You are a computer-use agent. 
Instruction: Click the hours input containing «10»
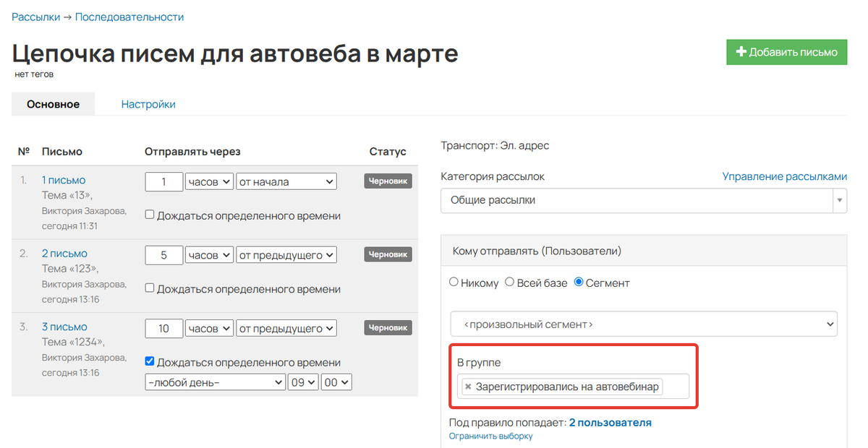[163, 327]
